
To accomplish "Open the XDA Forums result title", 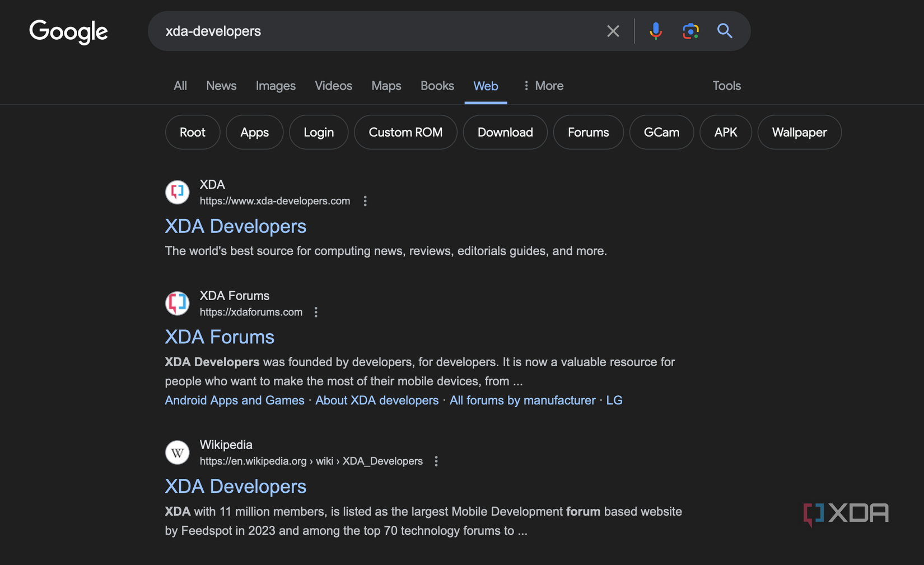I will click(x=220, y=337).
